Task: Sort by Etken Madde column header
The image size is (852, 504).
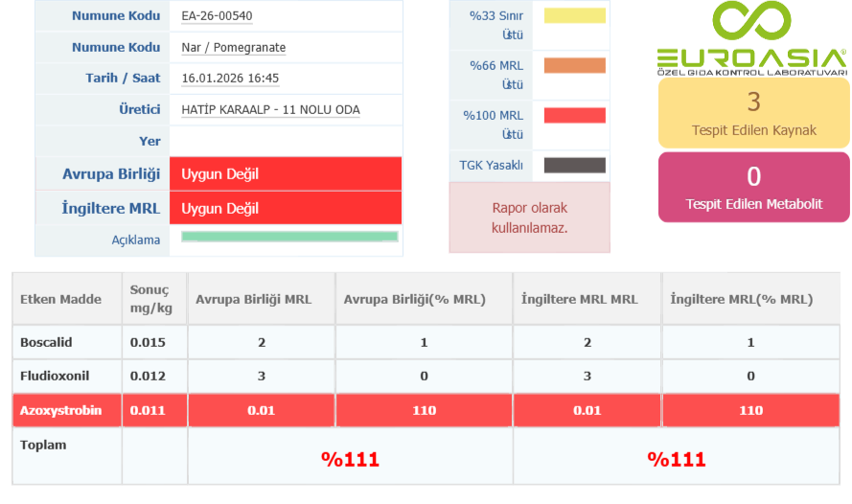Action: point(60,299)
